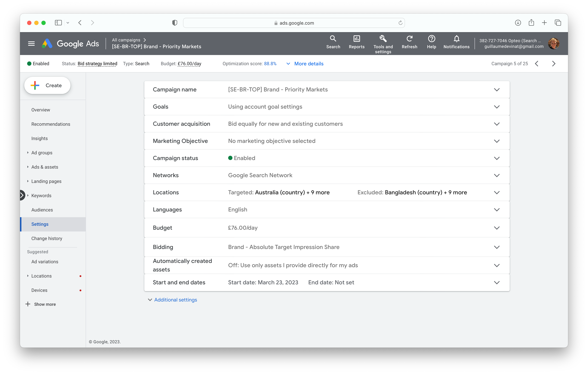The image size is (588, 374).
Task: Expand the Locations settings row
Action: click(496, 193)
